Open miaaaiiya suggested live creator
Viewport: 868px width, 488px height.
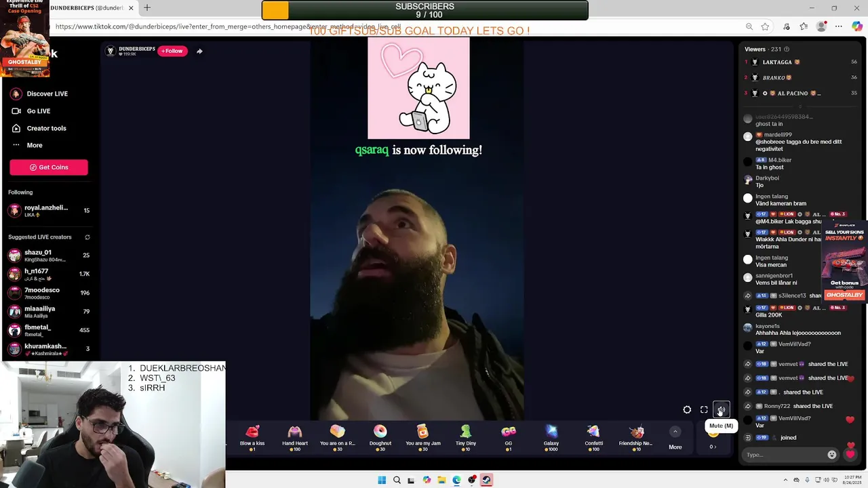click(x=49, y=312)
